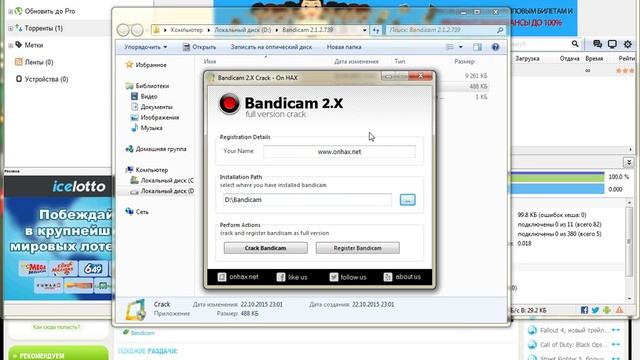Select Ленты (0) in uTorrent sidebar
Viewport: 640px width, 360px height.
(x=39, y=62)
